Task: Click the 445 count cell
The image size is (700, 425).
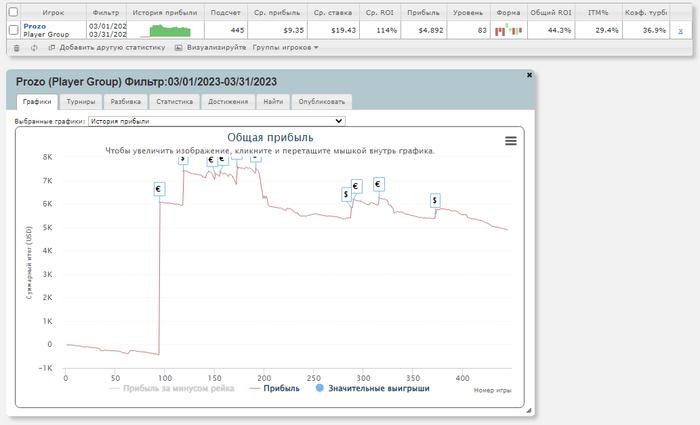Action: [x=226, y=30]
